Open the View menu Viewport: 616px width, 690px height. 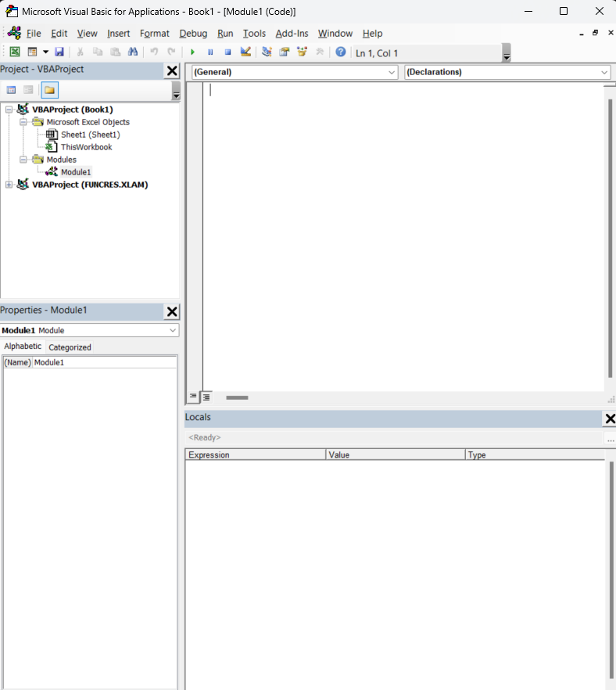point(87,34)
